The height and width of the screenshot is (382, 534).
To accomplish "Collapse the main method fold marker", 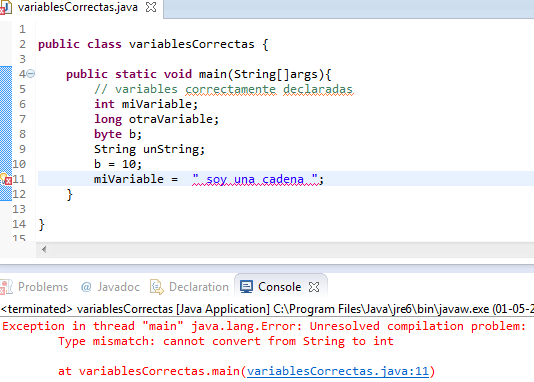I will click(x=31, y=74).
